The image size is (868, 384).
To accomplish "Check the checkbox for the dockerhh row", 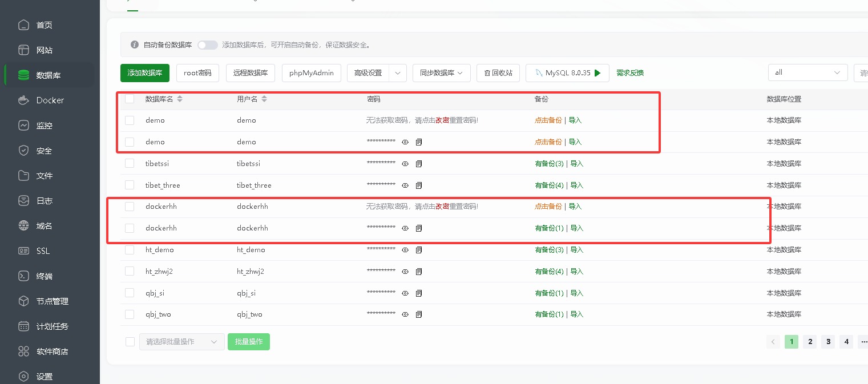I will click(x=130, y=207).
